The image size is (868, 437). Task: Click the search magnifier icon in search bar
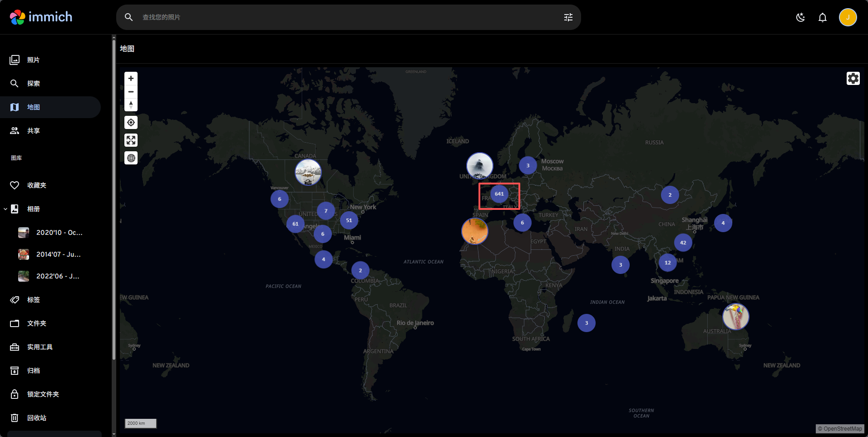(129, 17)
